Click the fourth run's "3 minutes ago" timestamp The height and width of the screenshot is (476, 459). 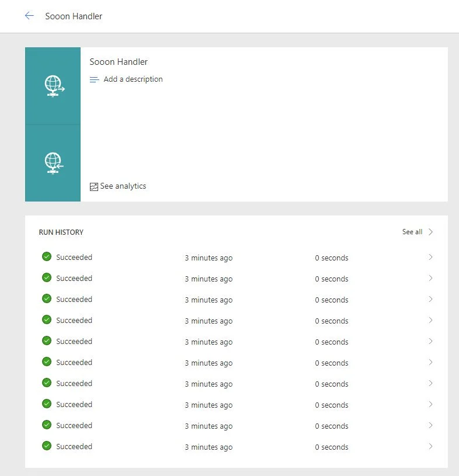tap(208, 321)
